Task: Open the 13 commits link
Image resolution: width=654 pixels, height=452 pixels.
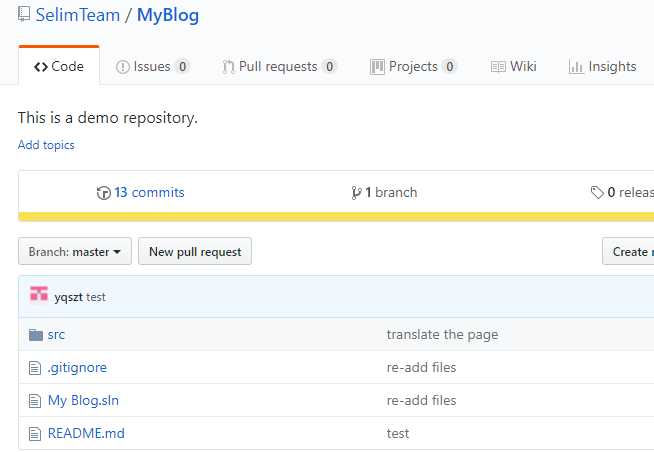Action: click(x=149, y=193)
